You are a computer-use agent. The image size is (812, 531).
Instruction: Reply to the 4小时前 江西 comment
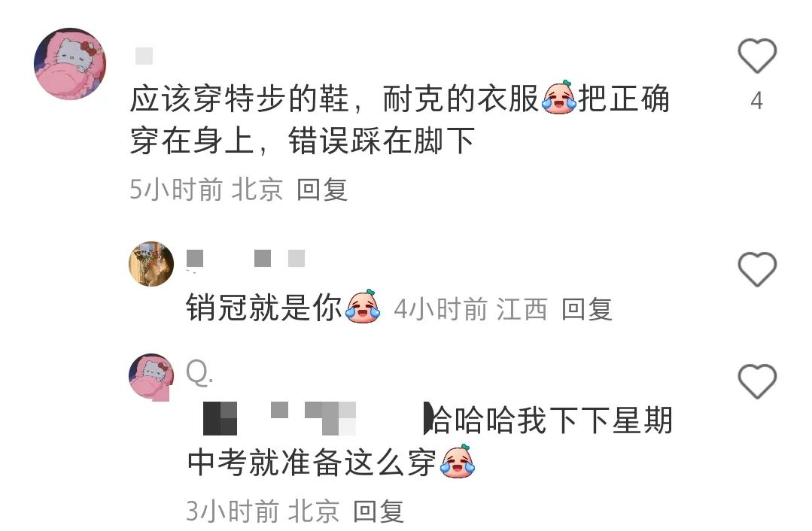pyautogui.click(x=587, y=309)
